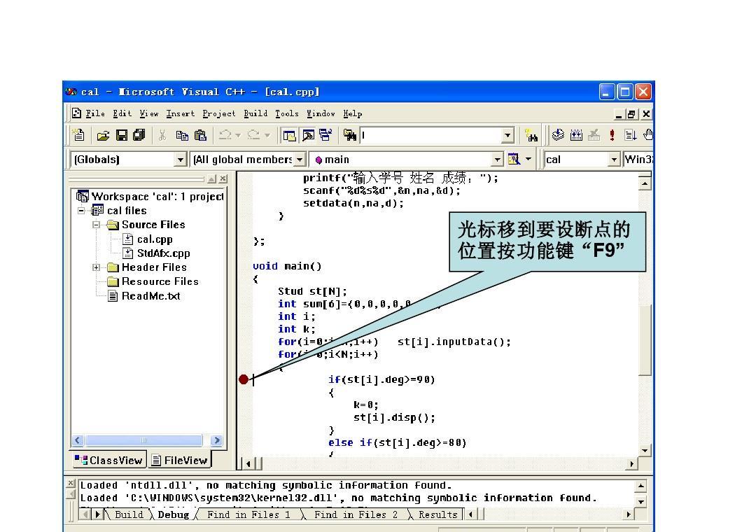Click the document icon left of File menu

pos(77,113)
